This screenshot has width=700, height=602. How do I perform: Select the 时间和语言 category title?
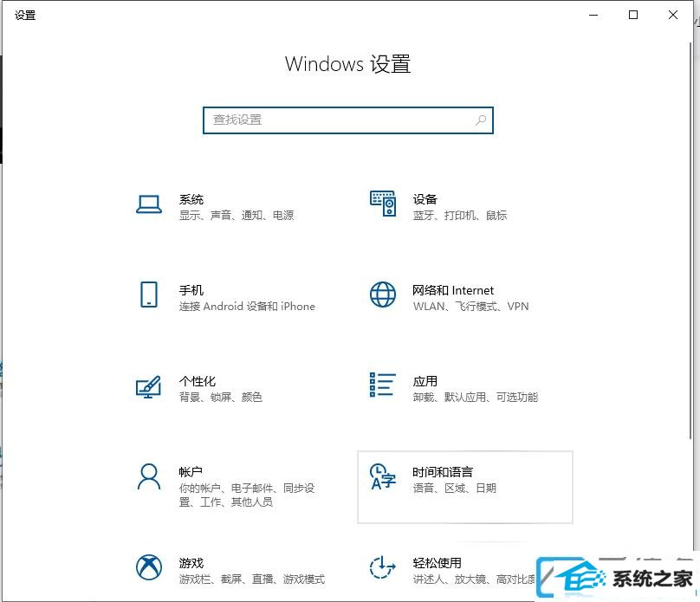click(443, 472)
